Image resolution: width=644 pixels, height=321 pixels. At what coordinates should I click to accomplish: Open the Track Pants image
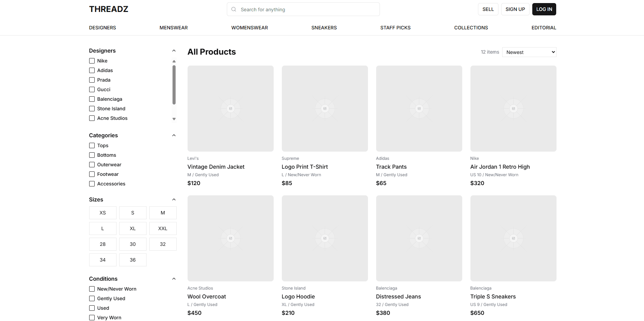(x=419, y=109)
